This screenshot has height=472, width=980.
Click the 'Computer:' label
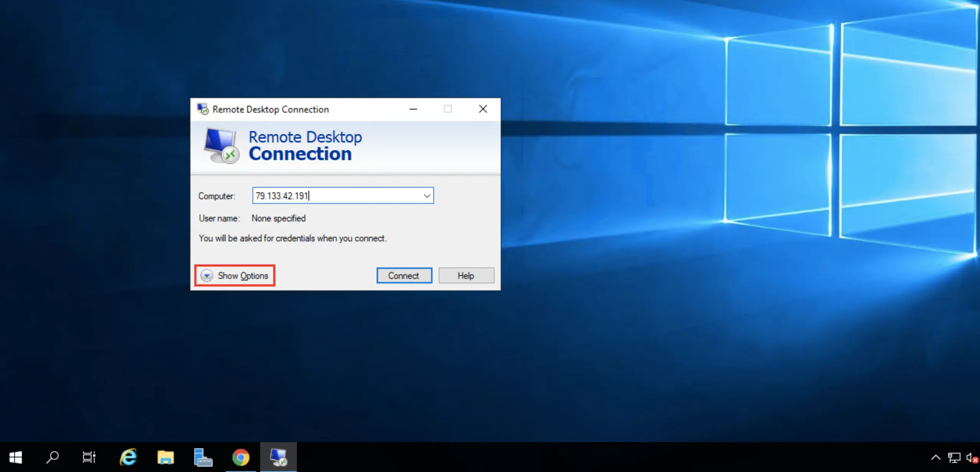pyautogui.click(x=217, y=196)
